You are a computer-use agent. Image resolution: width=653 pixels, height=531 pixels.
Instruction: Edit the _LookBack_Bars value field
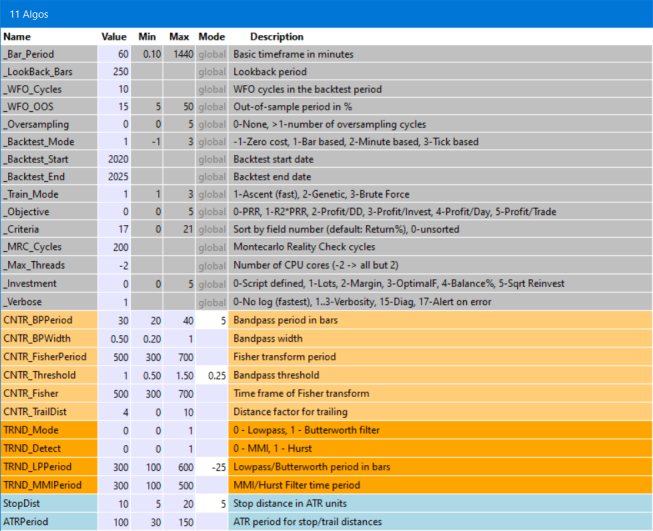click(x=114, y=71)
